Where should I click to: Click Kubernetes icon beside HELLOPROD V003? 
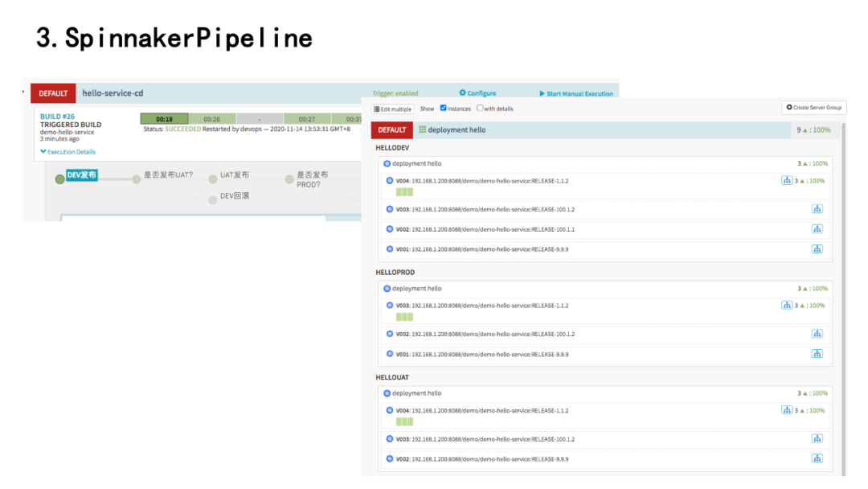[x=390, y=305]
